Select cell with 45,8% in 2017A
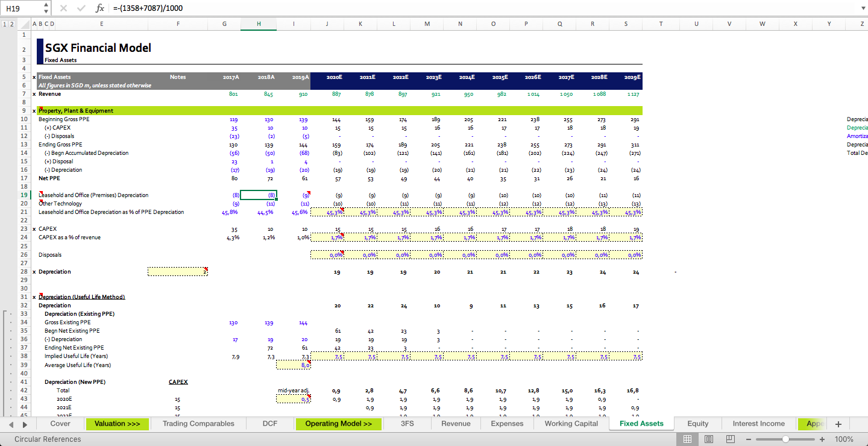Screen dimensions: 868x446 pyautogui.click(x=230, y=212)
